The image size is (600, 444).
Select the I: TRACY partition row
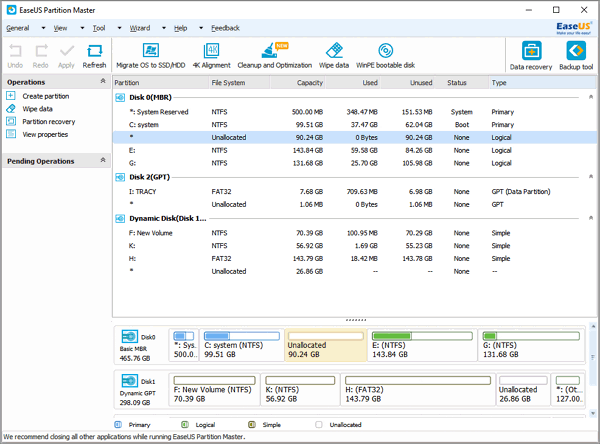click(355, 191)
